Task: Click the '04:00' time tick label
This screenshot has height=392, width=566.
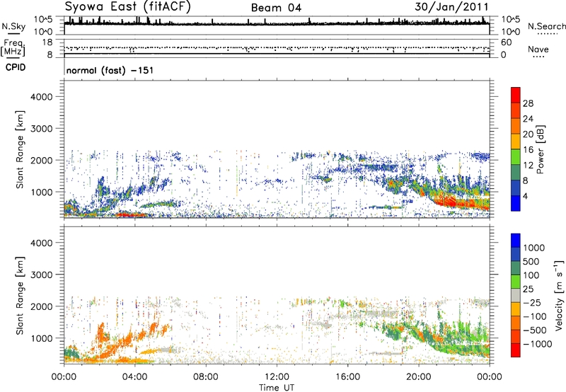Action: point(135,377)
